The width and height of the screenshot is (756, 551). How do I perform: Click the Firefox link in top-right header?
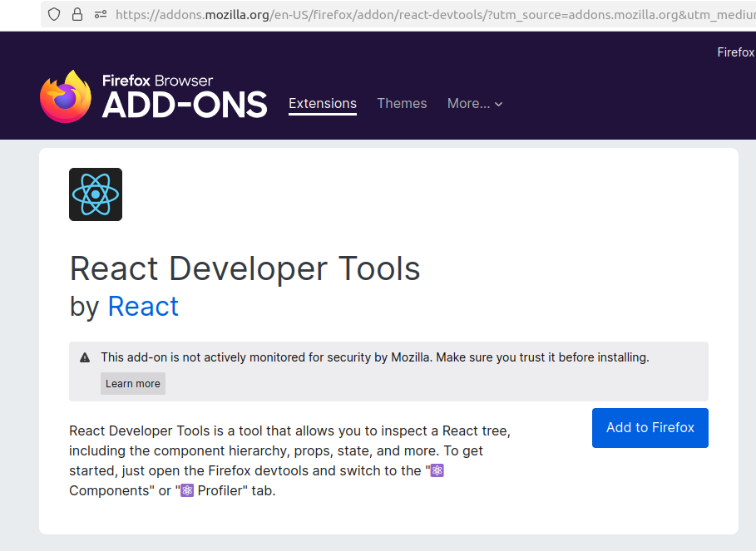tap(736, 52)
